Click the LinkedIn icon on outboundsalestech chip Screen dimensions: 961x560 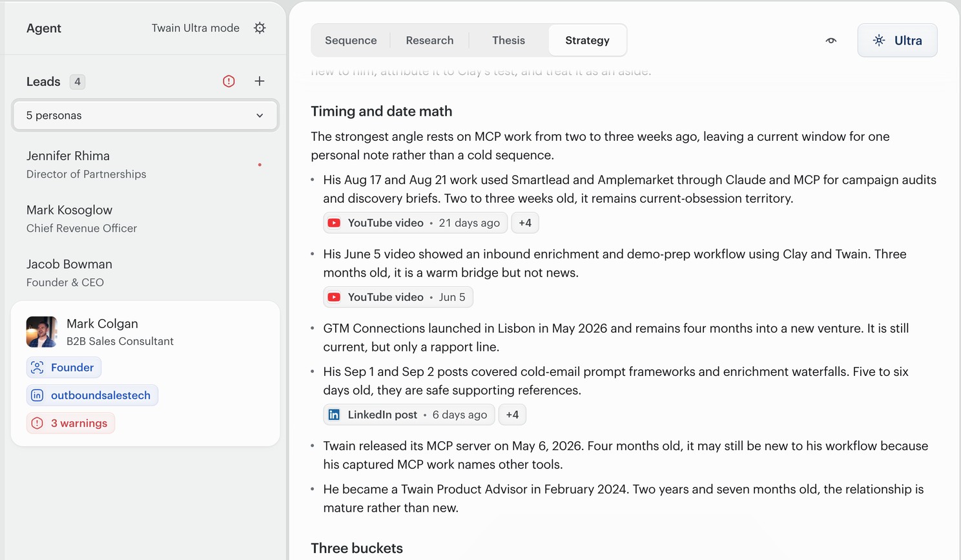37,395
